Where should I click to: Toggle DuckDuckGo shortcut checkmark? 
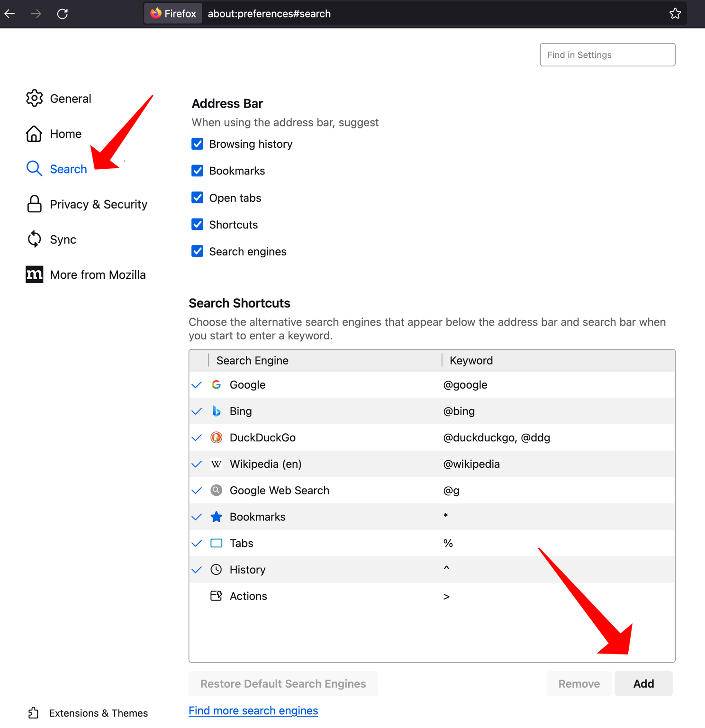coord(197,437)
